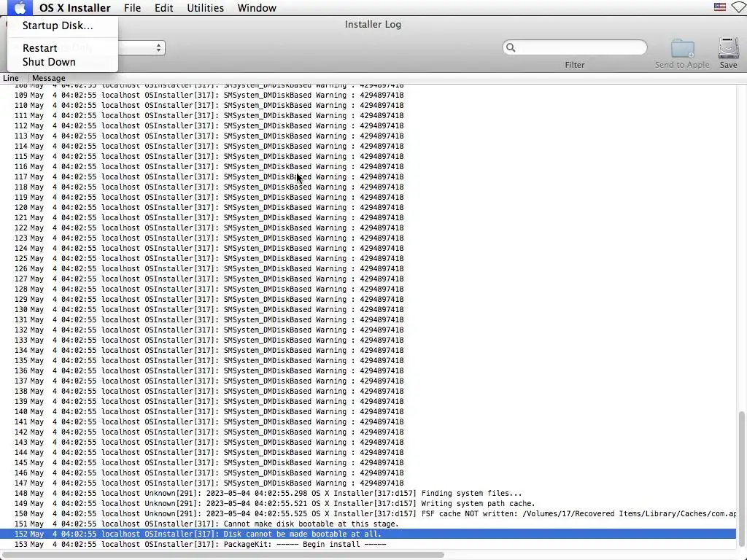This screenshot has height=560, width=747.
Task: Open the File menu
Action: point(133,8)
